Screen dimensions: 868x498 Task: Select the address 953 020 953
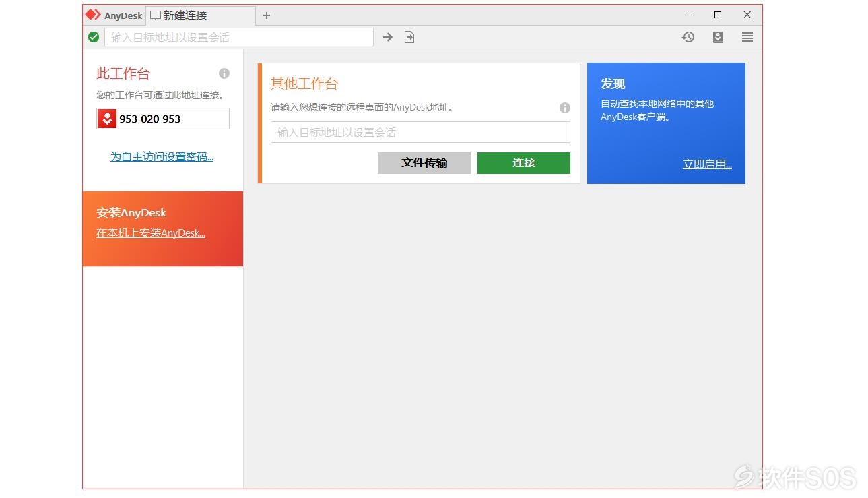150,119
